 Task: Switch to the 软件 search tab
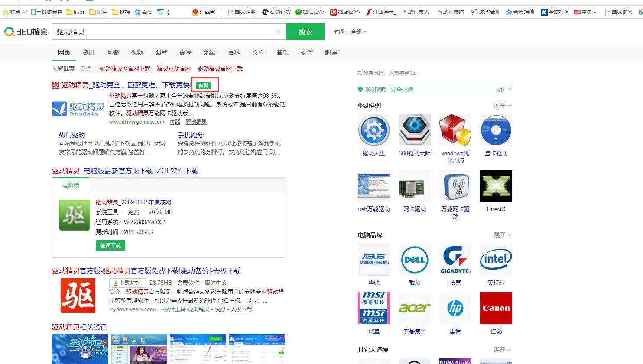(x=306, y=52)
